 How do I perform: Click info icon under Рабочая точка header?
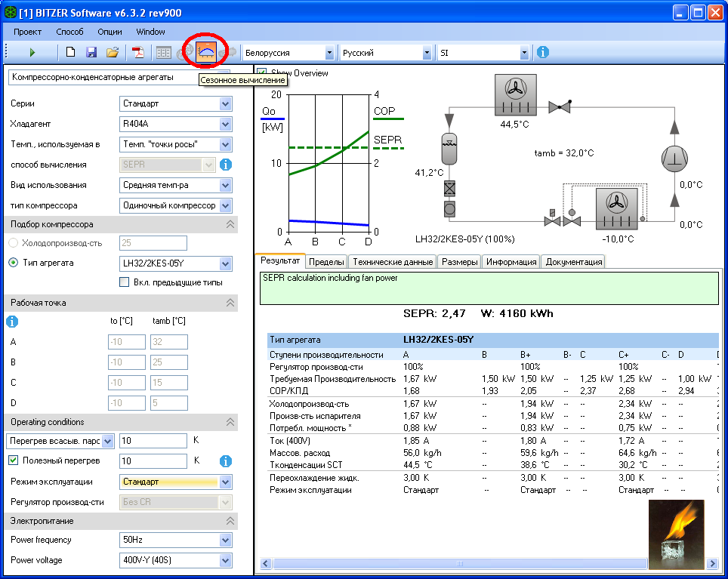12,322
